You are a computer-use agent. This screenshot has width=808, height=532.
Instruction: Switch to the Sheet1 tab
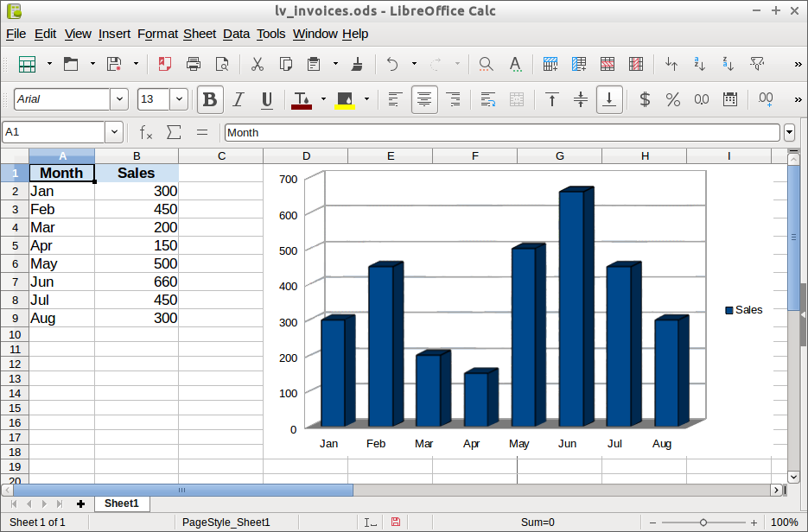pyautogui.click(x=121, y=503)
